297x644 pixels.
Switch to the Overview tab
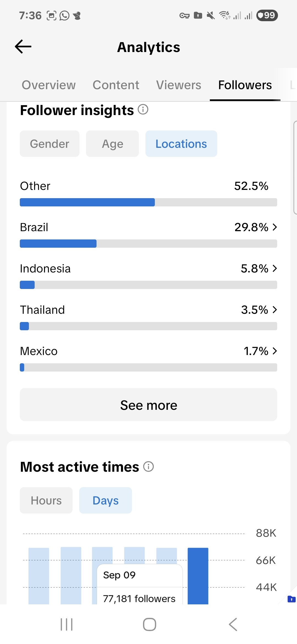pyautogui.click(x=49, y=85)
